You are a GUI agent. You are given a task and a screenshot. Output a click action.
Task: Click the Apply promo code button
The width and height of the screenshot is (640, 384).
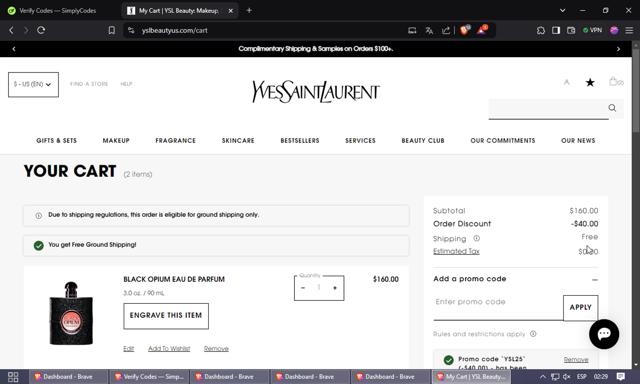pos(581,308)
